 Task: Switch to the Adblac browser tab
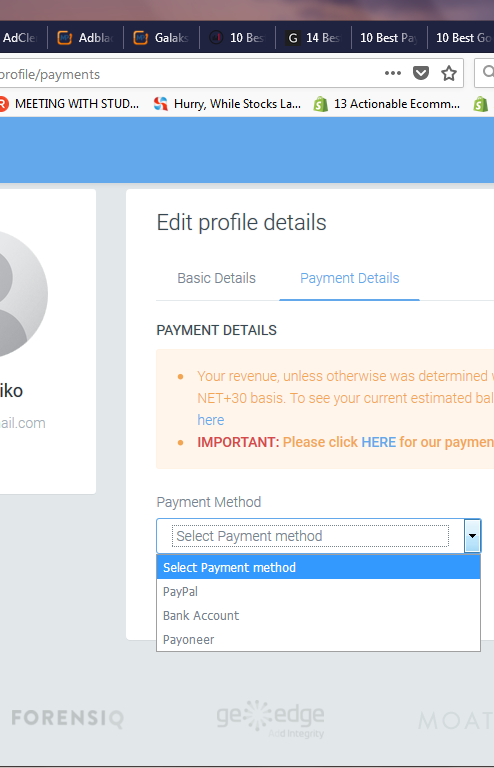(86, 38)
